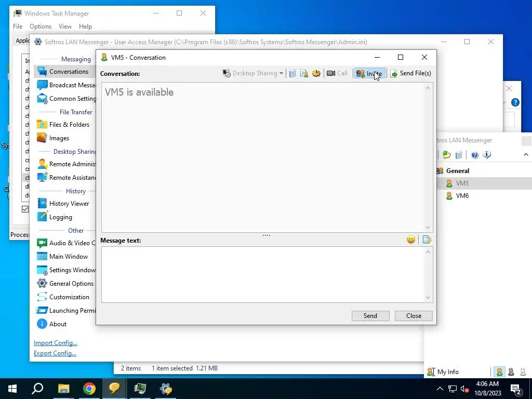
Task: Open File Explorer from the taskbar
Action: pyautogui.click(x=63, y=389)
